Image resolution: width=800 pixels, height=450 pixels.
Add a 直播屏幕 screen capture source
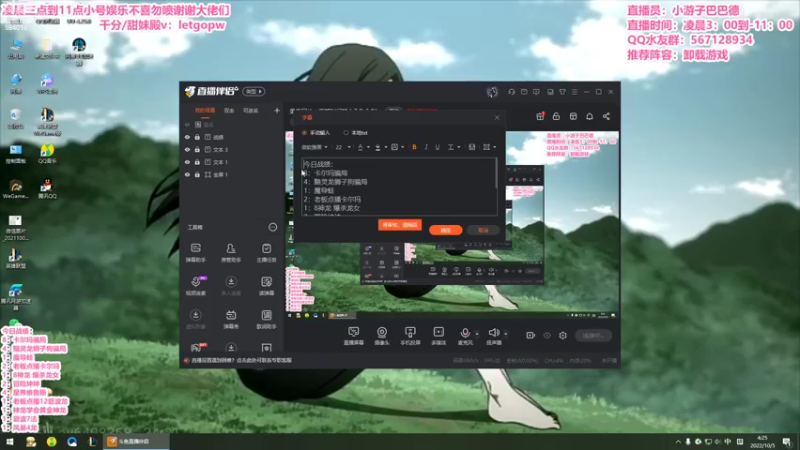tap(353, 336)
